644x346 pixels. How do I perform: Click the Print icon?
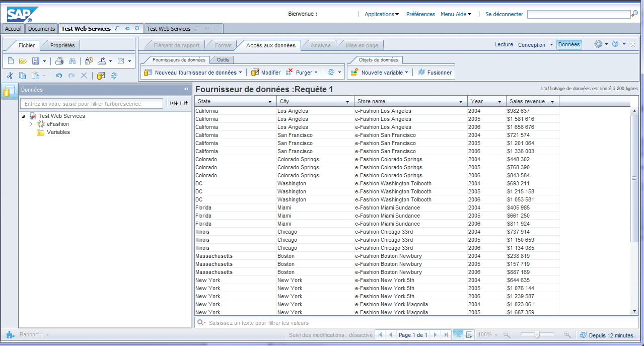pyautogui.click(x=59, y=61)
